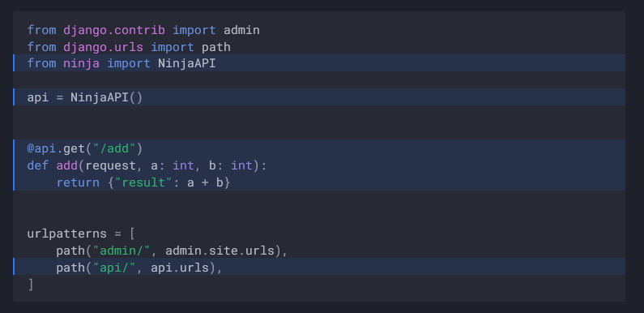This screenshot has height=313, width=644.
Task: Click the request parameter
Action: 110,165
